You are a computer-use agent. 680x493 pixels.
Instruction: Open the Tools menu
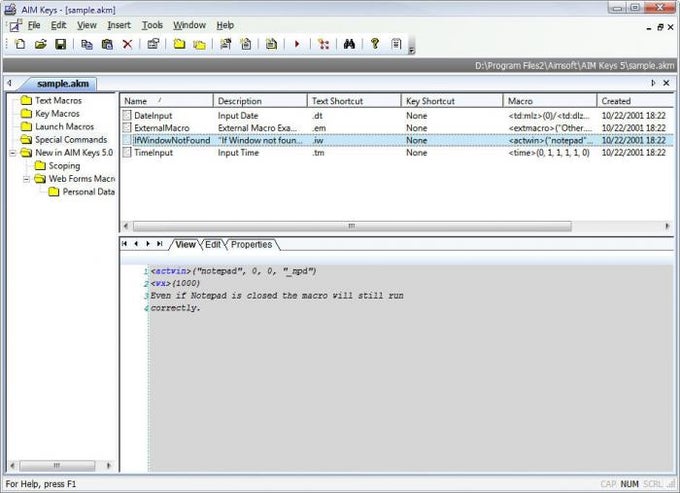tap(152, 25)
